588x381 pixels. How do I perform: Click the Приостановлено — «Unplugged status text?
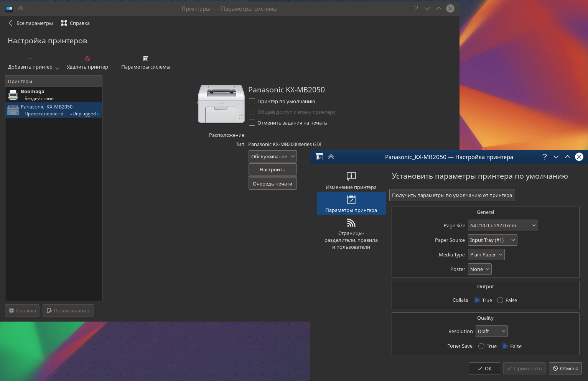click(x=62, y=114)
